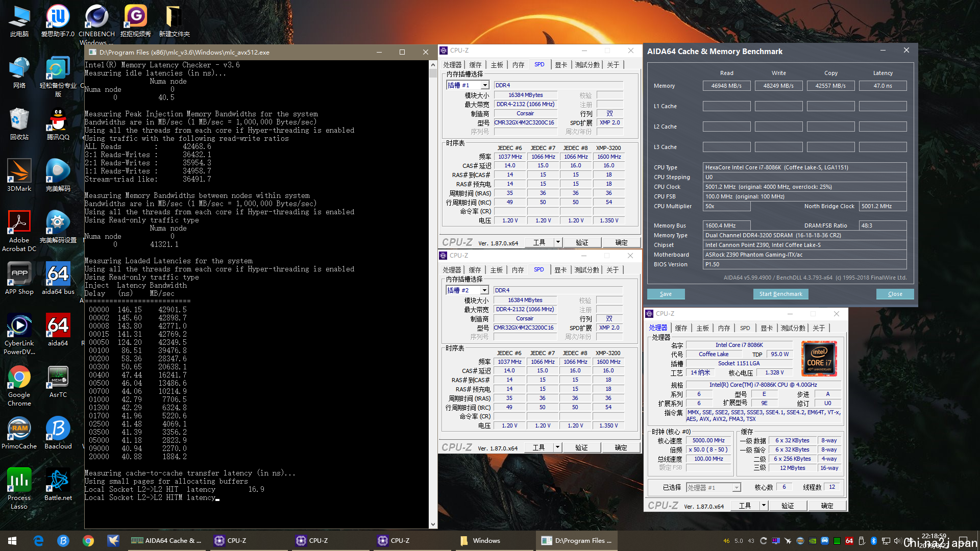This screenshot has height=551, width=980.
Task: Open 新建文件夹 folder icon
Action: pos(174,21)
